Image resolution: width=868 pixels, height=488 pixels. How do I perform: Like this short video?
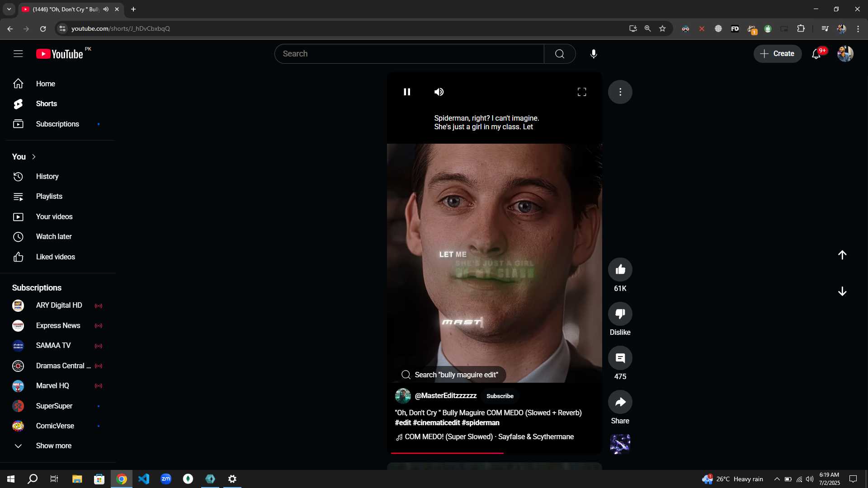[x=620, y=269]
